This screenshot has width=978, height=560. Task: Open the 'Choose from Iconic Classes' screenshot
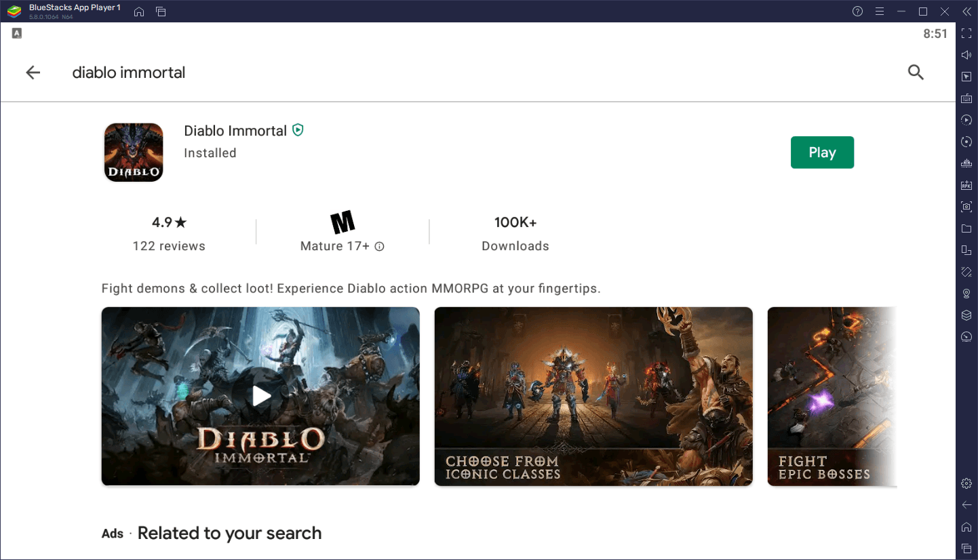tap(593, 396)
